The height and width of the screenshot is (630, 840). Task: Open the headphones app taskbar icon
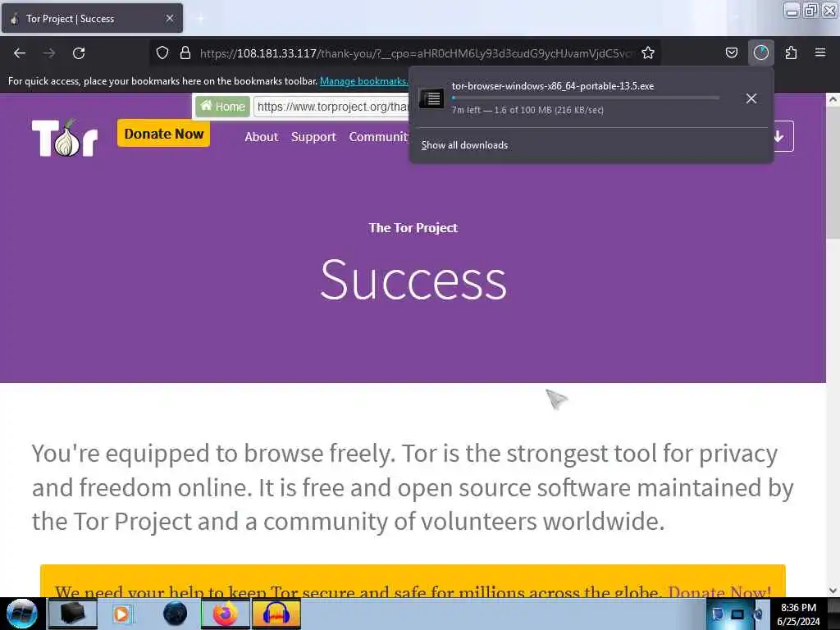276,614
